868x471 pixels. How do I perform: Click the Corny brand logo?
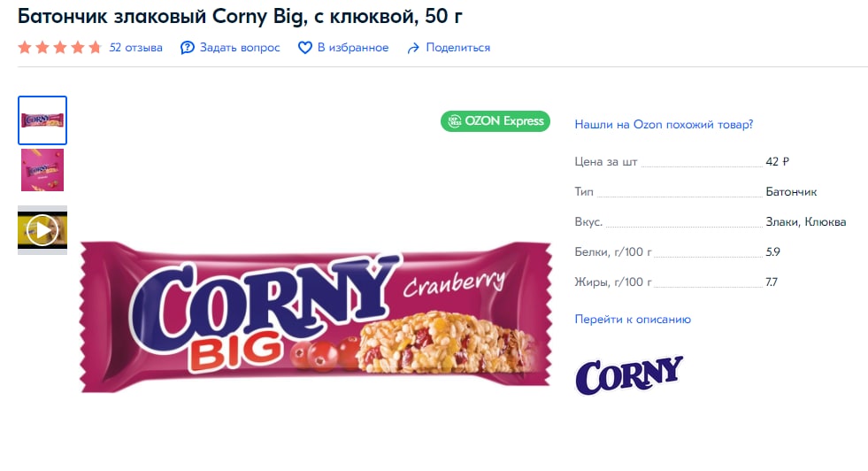(629, 375)
